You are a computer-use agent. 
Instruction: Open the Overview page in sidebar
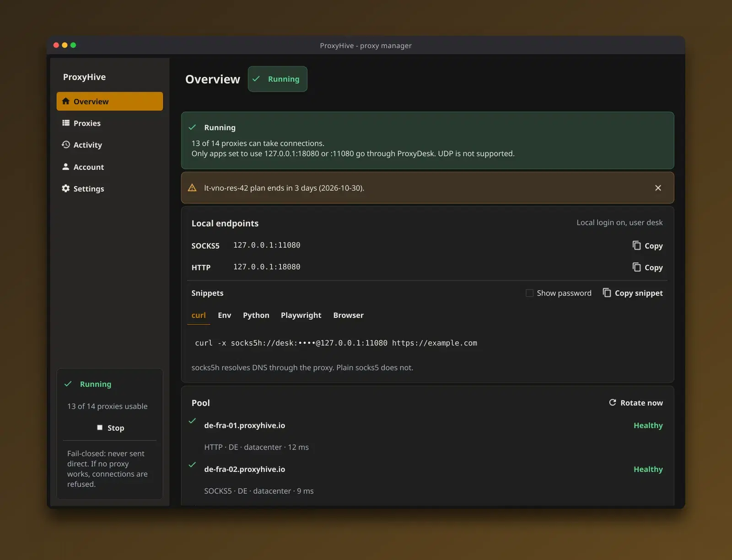pyautogui.click(x=109, y=101)
